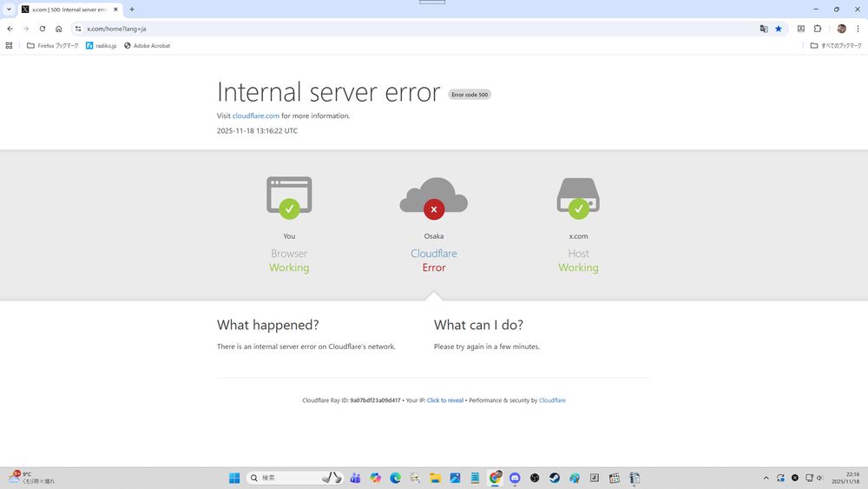Screen dimensions: 868x489
Task: Open the browser home page
Action: pyautogui.click(x=59, y=29)
